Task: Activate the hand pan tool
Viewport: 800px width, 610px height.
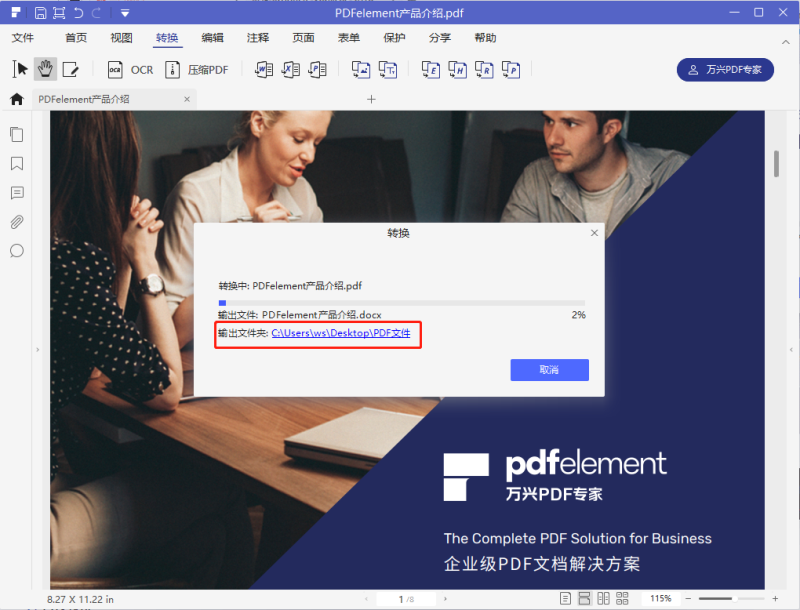Action: [x=44, y=69]
